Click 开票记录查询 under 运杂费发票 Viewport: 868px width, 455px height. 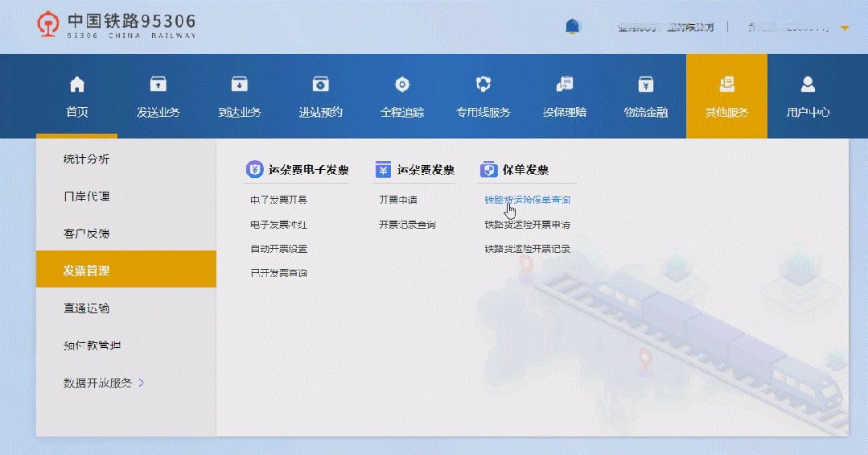click(407, 225)
